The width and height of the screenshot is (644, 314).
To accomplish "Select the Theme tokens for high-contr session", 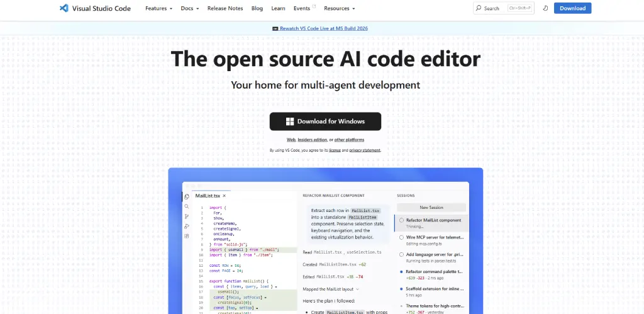I will (431, 309).
